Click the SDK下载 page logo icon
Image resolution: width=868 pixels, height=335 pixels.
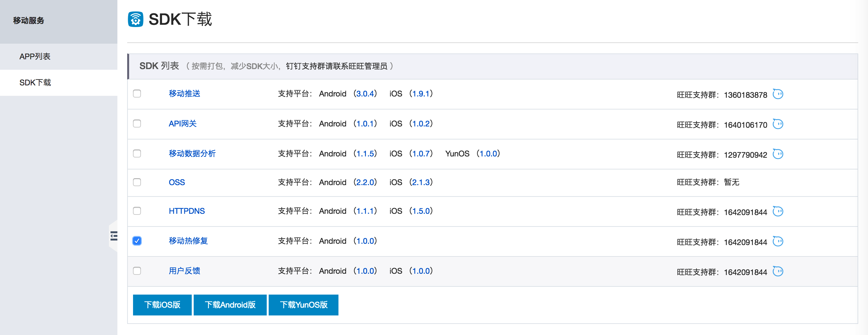135,19
